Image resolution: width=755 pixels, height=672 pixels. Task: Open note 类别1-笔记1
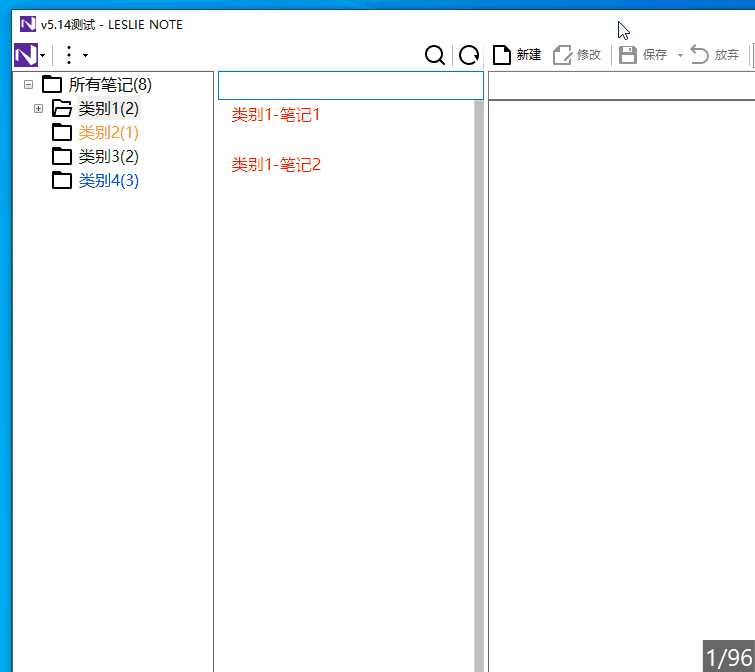pyautogui.click(x=275, y=115)
